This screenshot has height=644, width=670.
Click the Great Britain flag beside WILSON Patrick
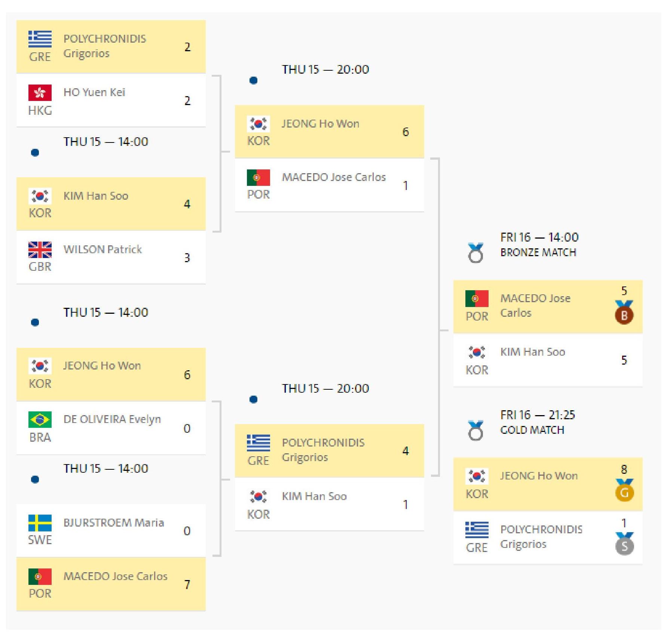(40, 250)
